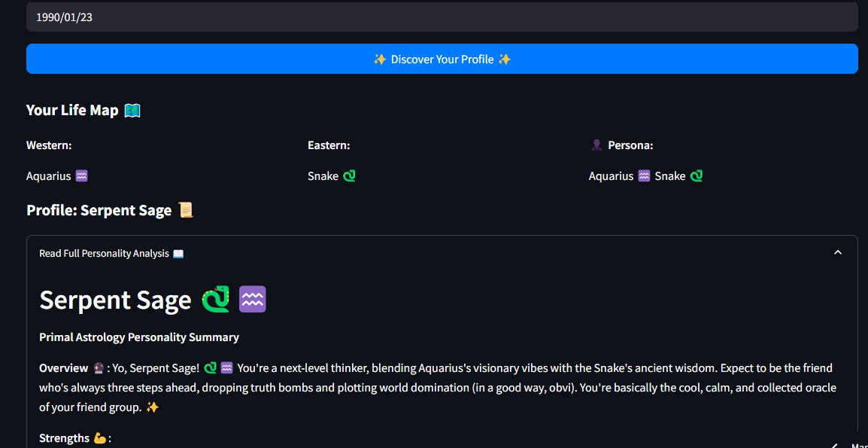Click the fortune teller icon beside Overview
Screen dimensions: 868x448
(98, 369)
